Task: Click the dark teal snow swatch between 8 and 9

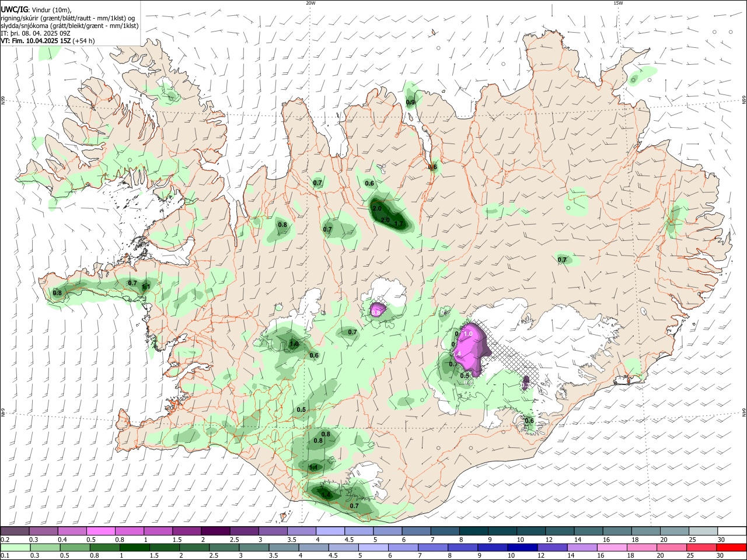Action: (x=473, y=531)
